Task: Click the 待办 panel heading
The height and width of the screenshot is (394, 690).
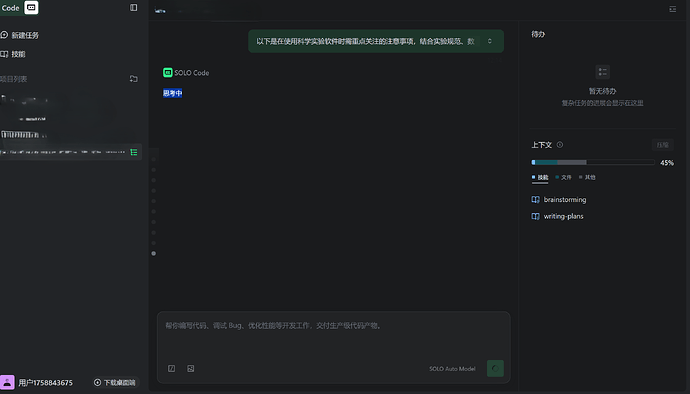Action: (x=538, y=34)
